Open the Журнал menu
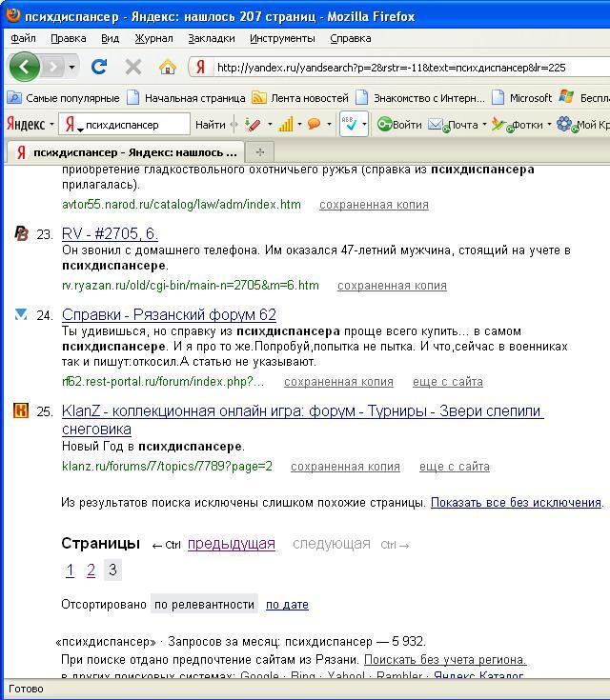Image resolution: width=610 pixels, height=700 pixels. pos(153,38)
